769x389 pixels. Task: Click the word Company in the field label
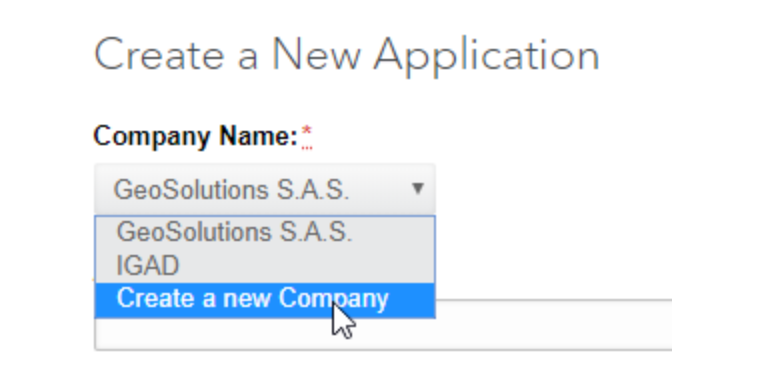coord(153,137)
